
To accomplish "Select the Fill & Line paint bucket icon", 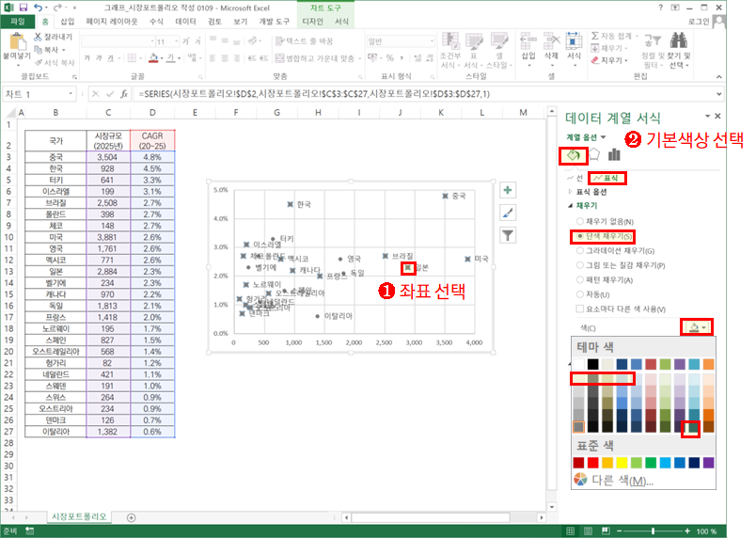I will (x=574, y=155).
